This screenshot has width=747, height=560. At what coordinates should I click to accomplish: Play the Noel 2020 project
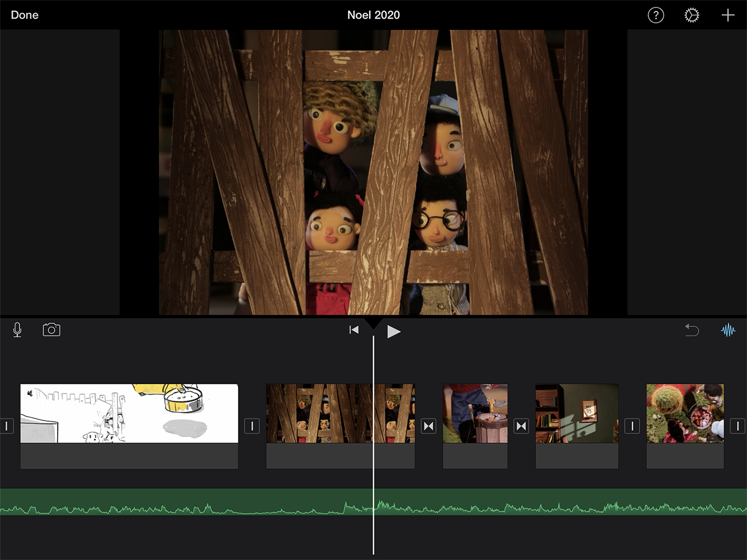coord(394,331)
